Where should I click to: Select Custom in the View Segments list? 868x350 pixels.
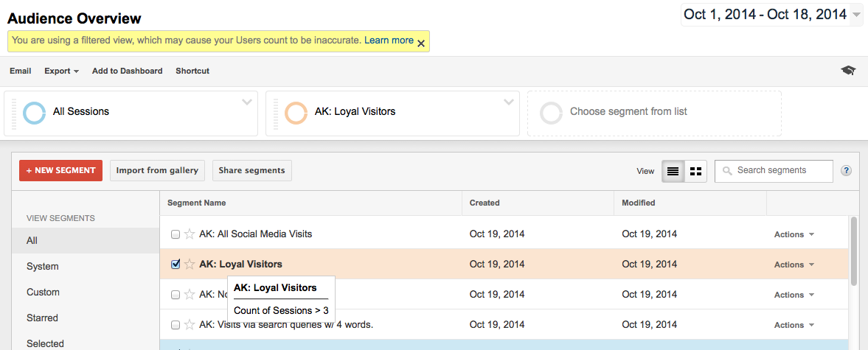pos(43,292)
